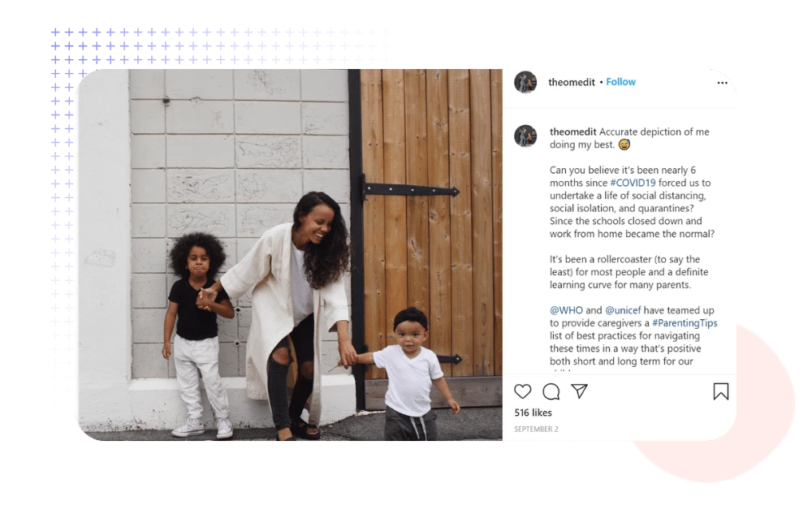Image resolution: width=812 pixels, height=510 pixels.
Task: Open the #COVID19 hashtag
Action: (x=633, y=183)
